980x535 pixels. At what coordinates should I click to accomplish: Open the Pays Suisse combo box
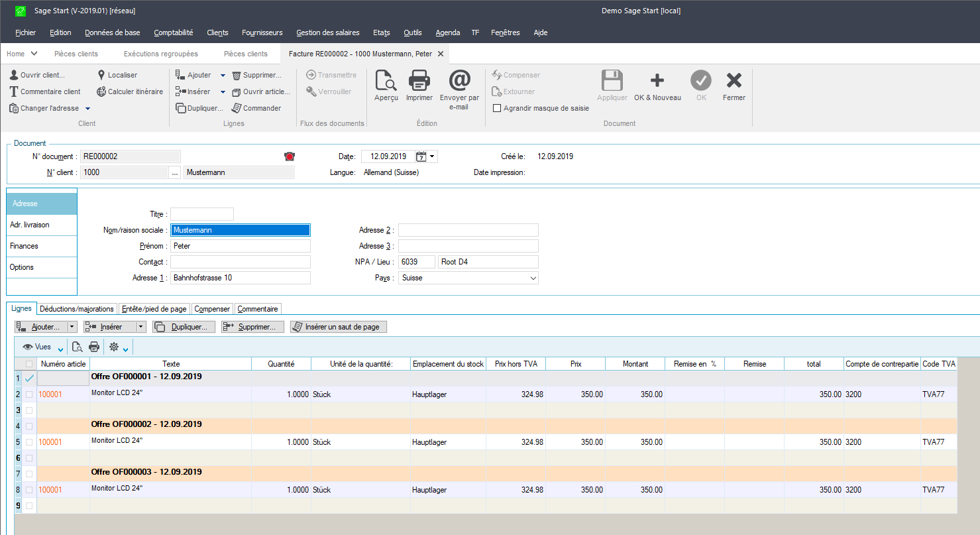click(x=468, y=278)
